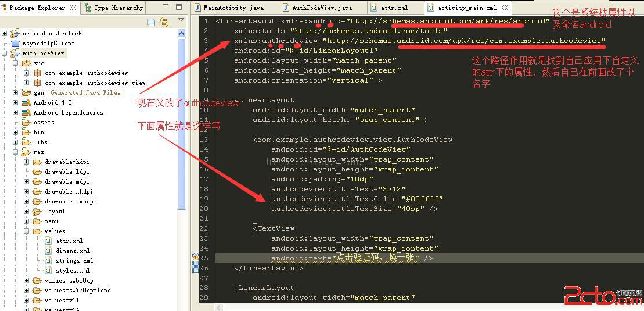The image size is (644, 311).
Task: Expand the libs folder
Action: point(15,142)
